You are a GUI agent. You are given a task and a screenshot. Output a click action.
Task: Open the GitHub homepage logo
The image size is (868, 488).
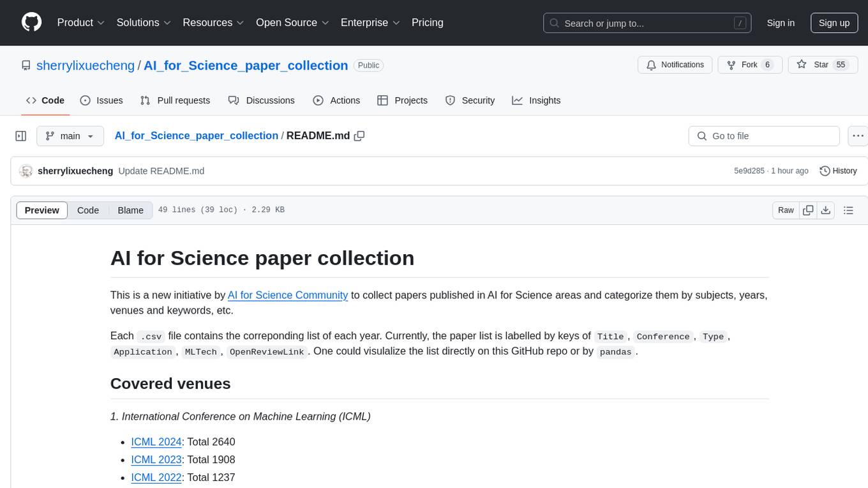coord(31,22)
